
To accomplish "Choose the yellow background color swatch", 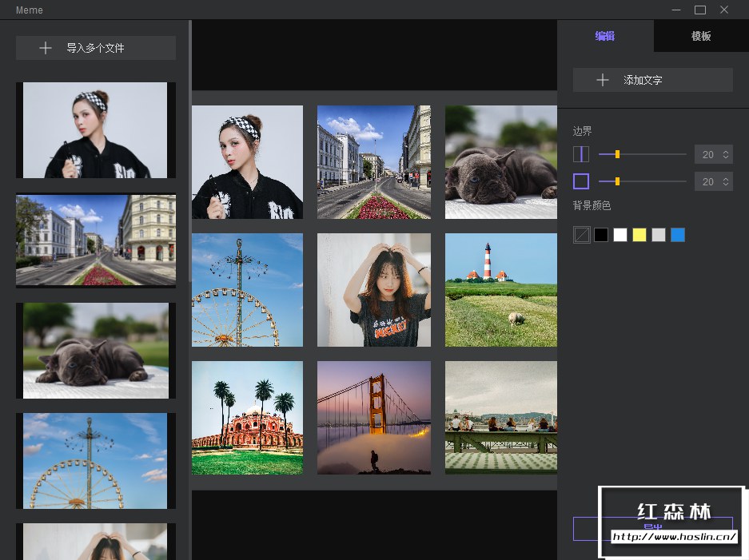I will point(639,235).
